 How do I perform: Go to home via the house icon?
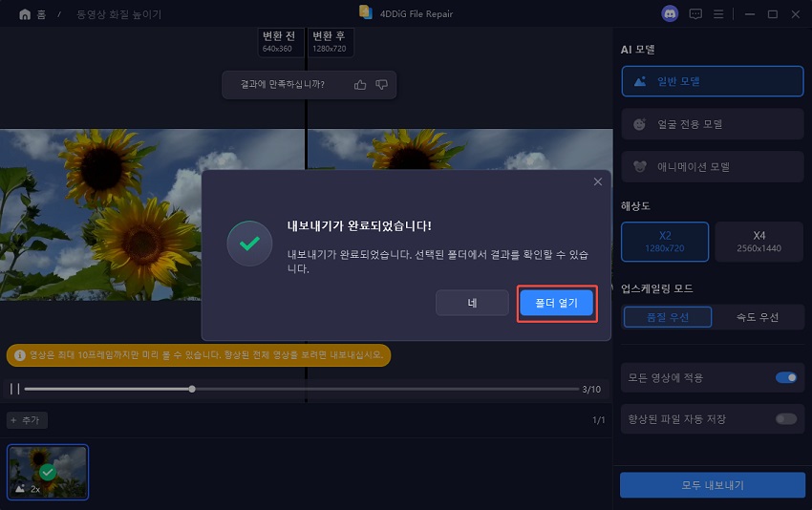24,14
